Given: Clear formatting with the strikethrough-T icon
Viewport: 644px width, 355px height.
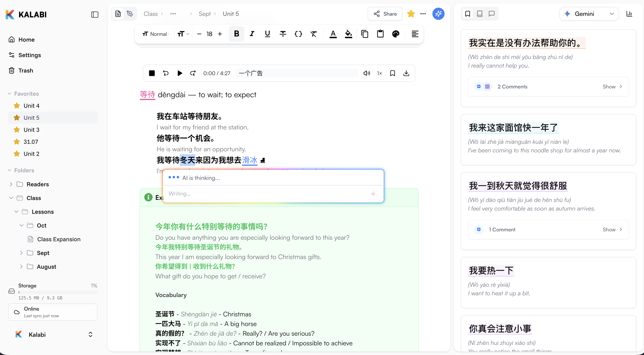Looking at the screenshot, I should (x=313, y=34).
